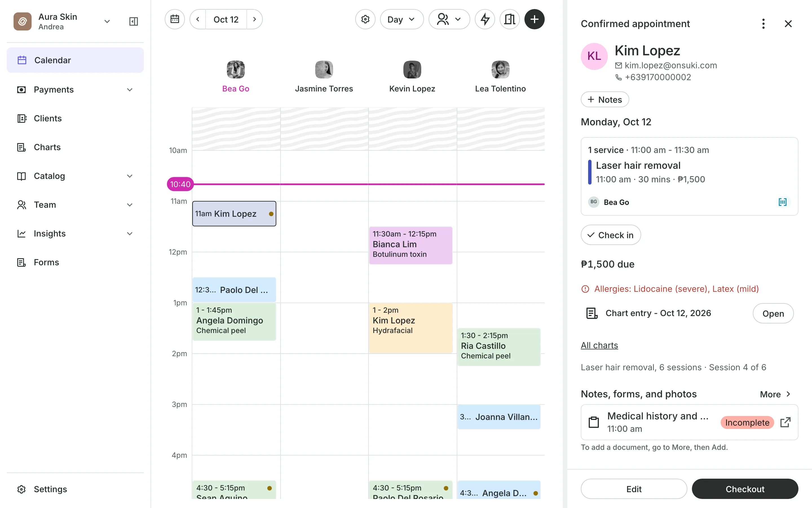Click the black plus add button
This screenshot has width=812, height=508.
click(x=534, y=19)
